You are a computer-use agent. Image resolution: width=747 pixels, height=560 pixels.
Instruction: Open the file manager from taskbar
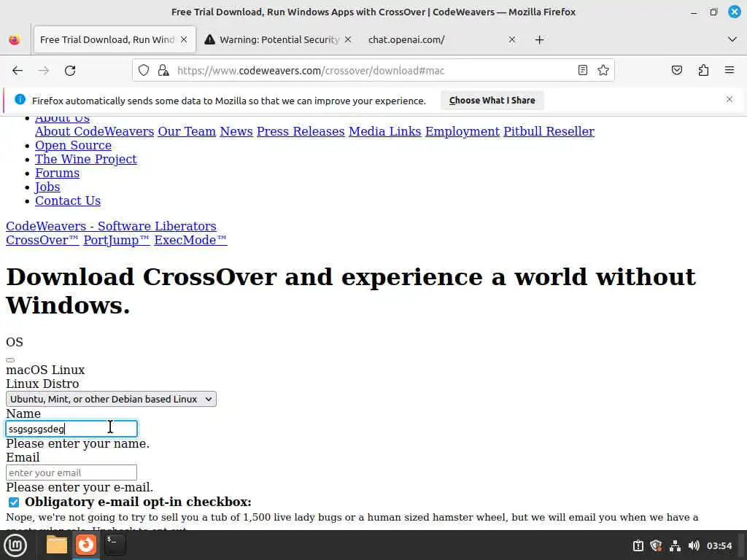57,545
